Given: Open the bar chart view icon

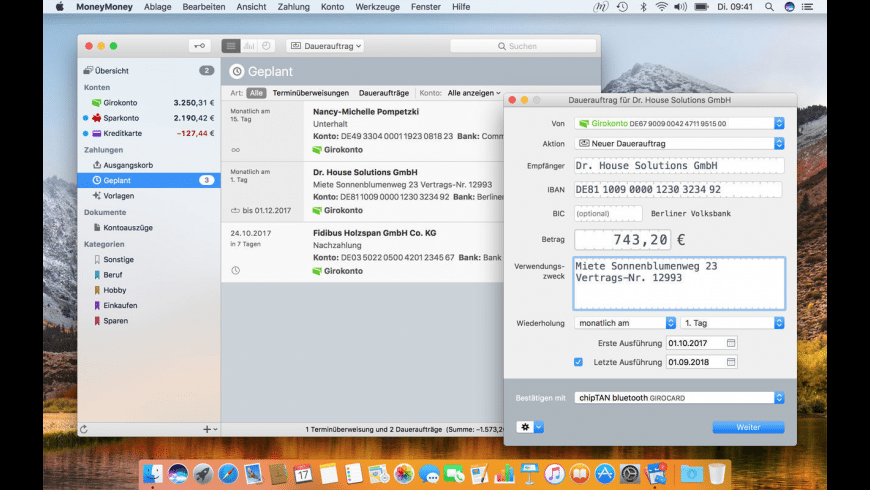Looking at the screenshot, I should [249, 46].
